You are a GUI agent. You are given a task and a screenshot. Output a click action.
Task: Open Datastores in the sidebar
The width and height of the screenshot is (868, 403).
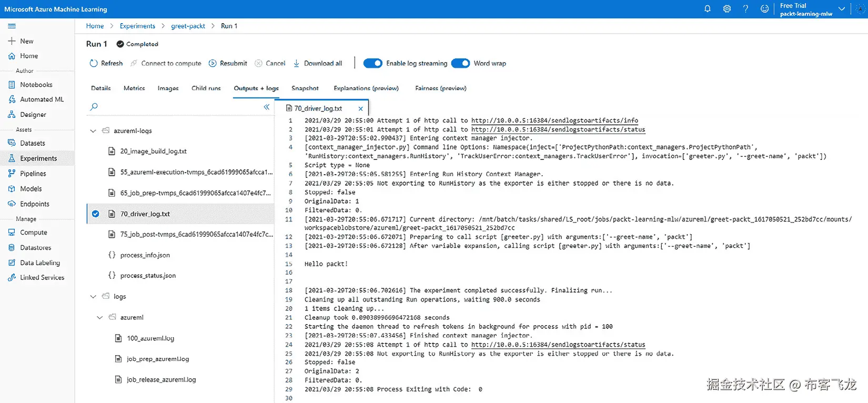29,248
